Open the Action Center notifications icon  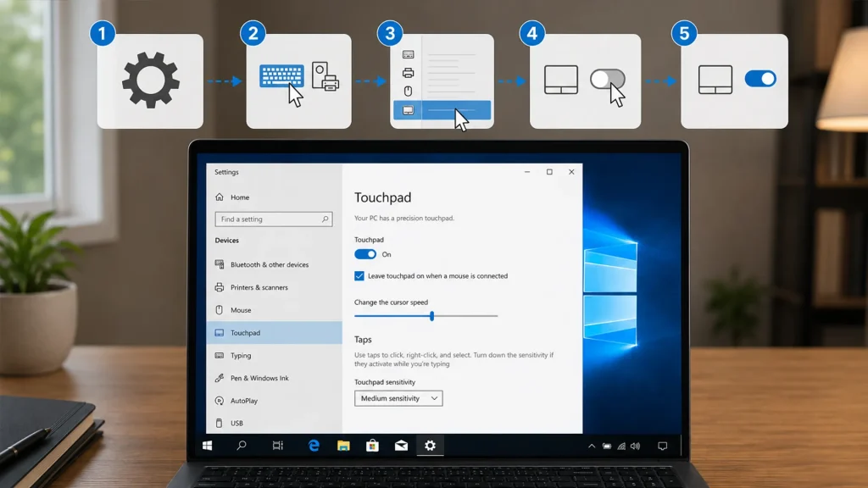click(x=663, y=446)
